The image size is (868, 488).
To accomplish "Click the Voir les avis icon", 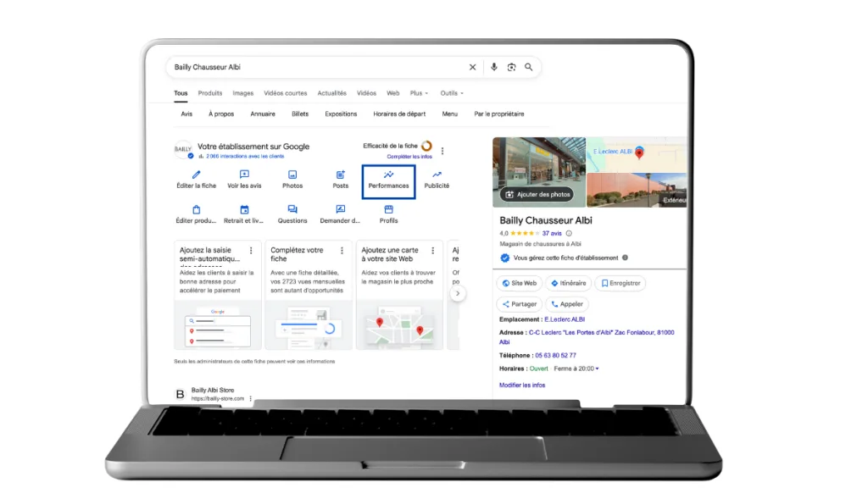I will [x=244, y=175].
